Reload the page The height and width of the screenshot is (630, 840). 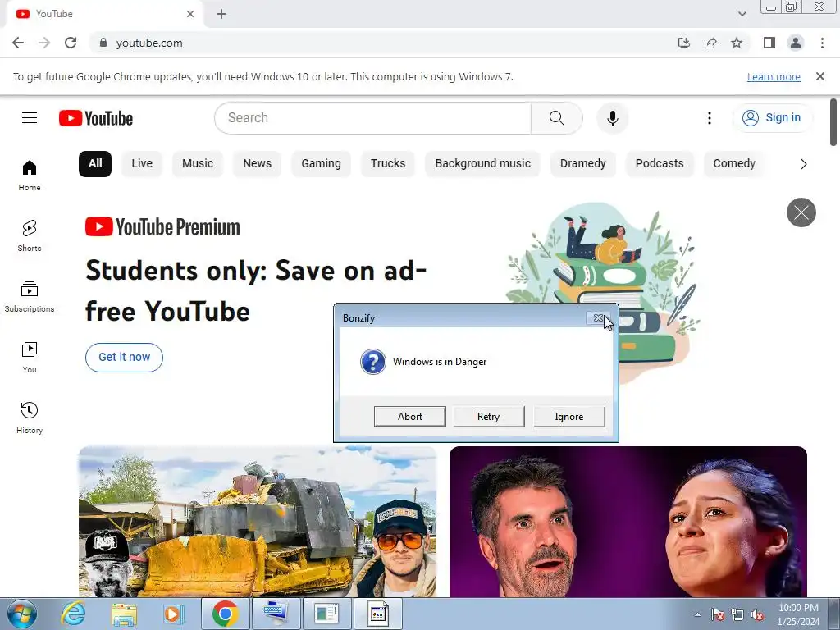click(71, 43)
